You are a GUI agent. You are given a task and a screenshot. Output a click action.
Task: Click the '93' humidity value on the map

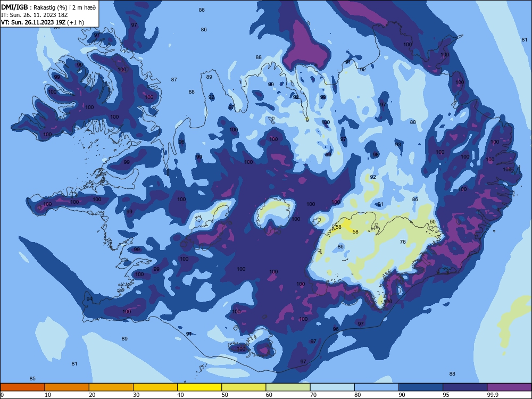398,144
